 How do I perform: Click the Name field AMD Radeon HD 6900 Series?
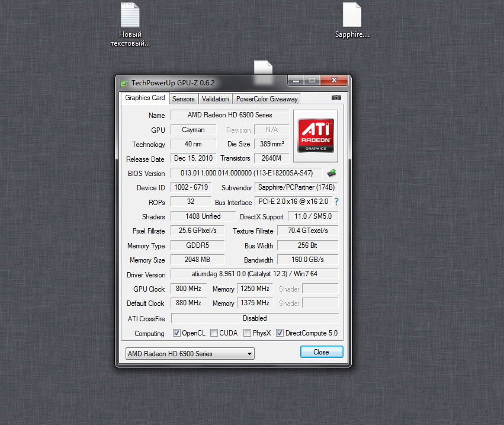click(x=230, y=115)
